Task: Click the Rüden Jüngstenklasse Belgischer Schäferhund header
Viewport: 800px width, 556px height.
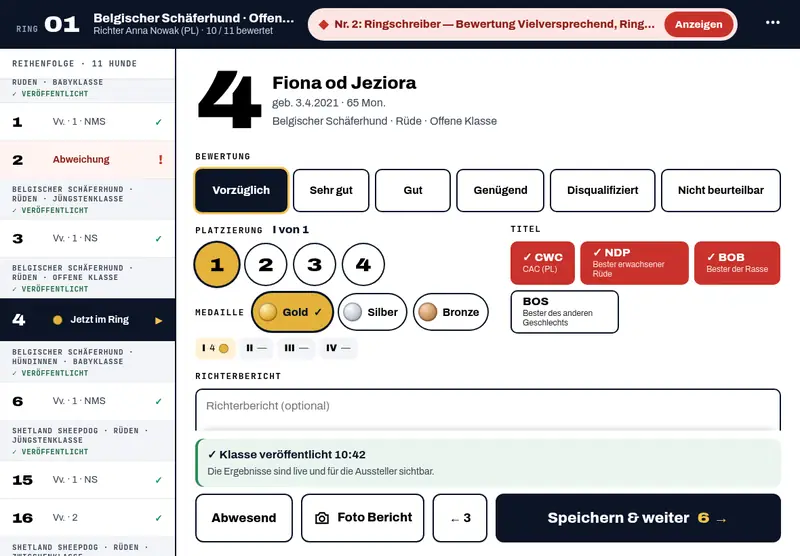Action: (x=87, y=199)
